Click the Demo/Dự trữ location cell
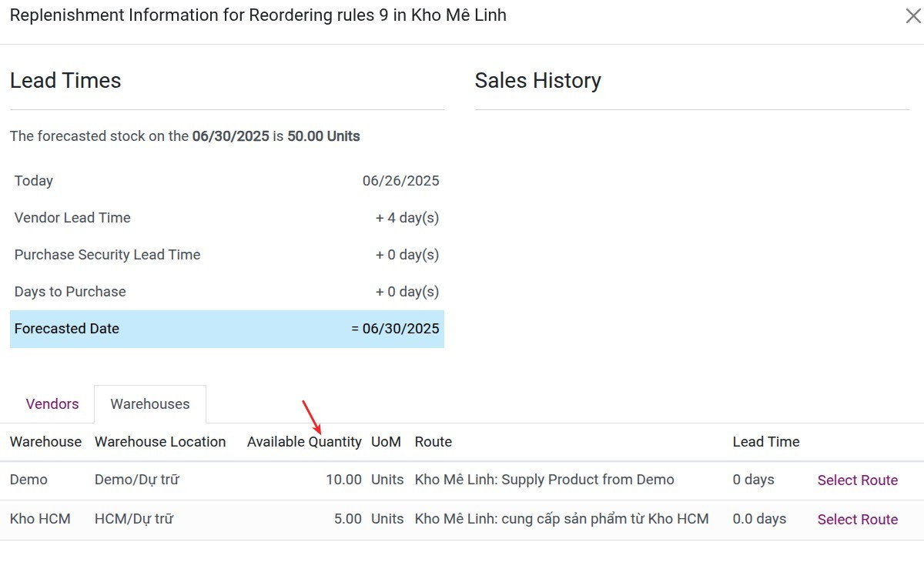This screenshot has height=569, width=924. [x=137, y=480]
